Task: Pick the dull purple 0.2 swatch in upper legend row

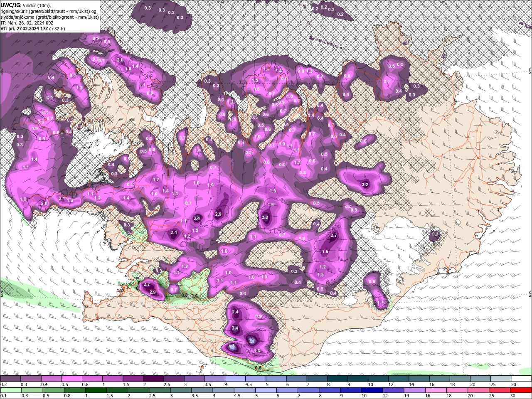Action: (10, 379)
